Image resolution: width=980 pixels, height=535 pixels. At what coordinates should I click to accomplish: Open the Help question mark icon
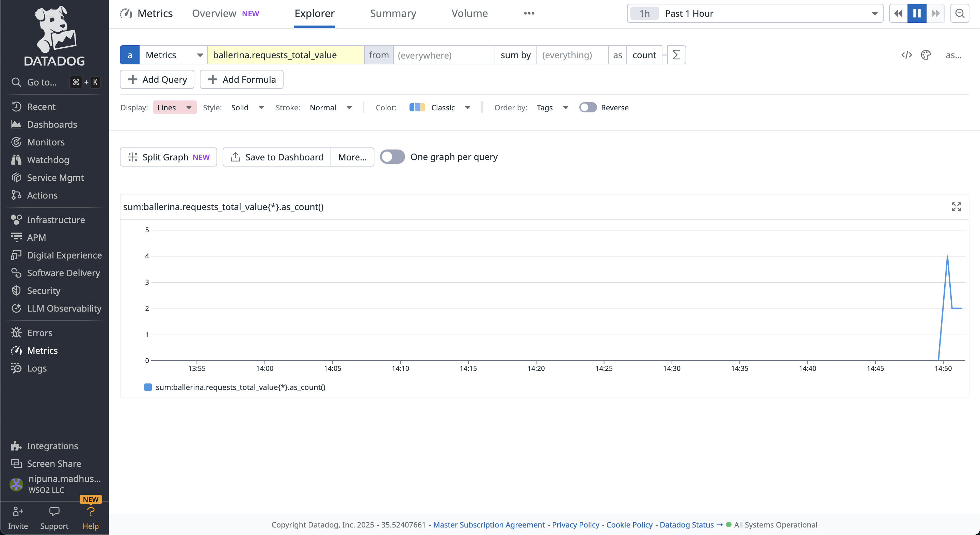(x=91, y=512)
